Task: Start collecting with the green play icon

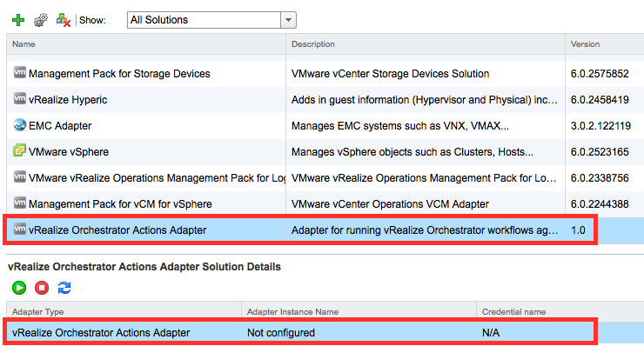Action: [19, 288]
